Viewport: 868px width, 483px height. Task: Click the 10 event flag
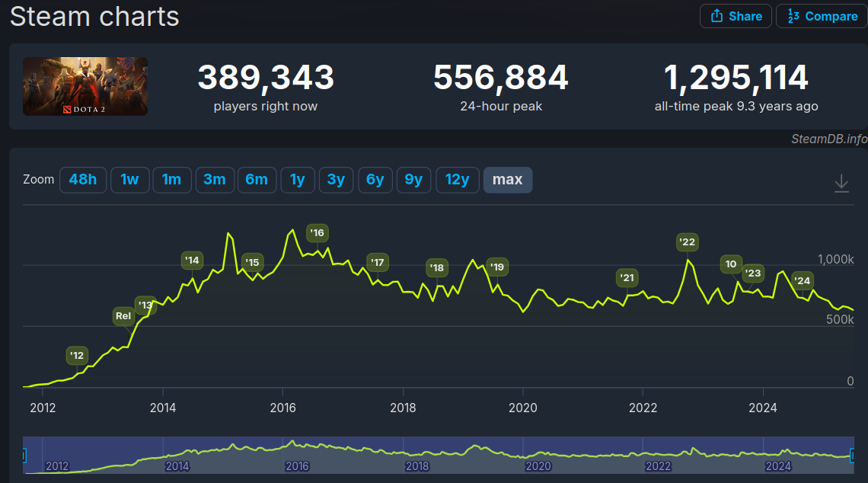(x=731, y=264)
